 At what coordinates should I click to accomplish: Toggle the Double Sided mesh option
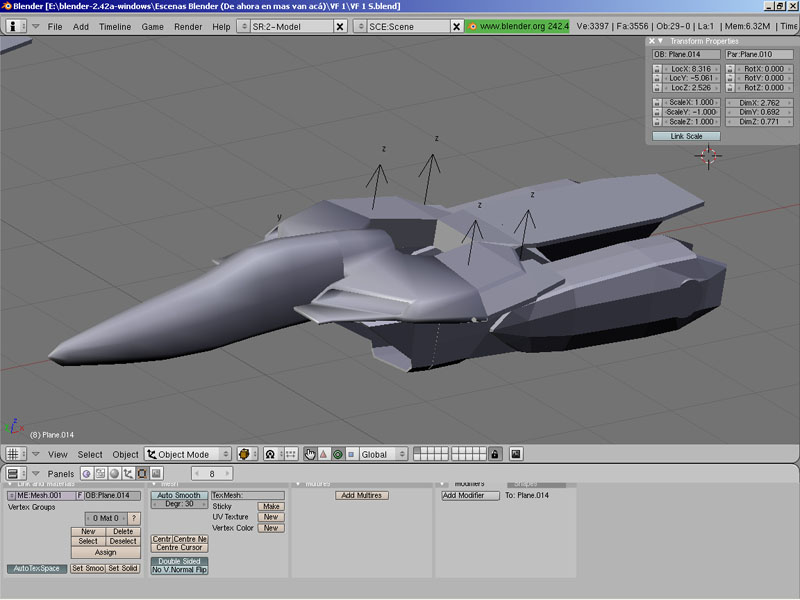[179, 561]
